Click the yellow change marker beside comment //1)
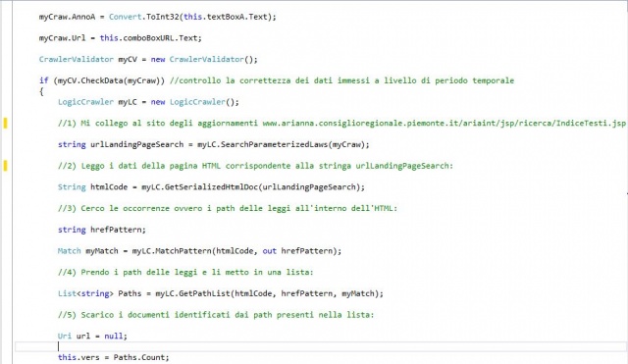This screenshot has width=628, height=364. pos(5,123)
